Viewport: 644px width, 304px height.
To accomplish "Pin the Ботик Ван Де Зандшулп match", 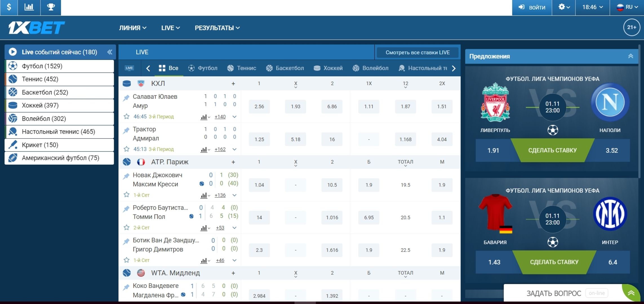I will [x=126, y=242].
